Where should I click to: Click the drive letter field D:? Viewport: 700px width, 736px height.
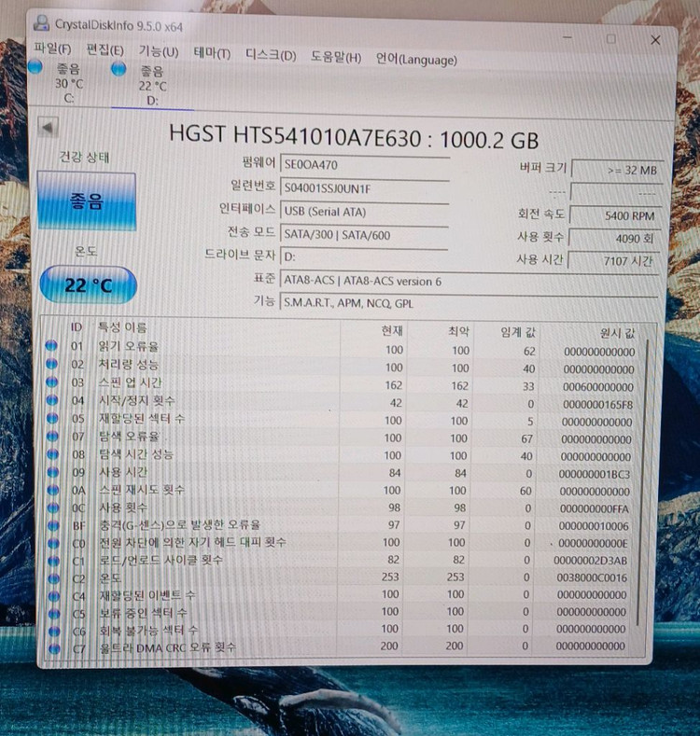tap(364, 257)
